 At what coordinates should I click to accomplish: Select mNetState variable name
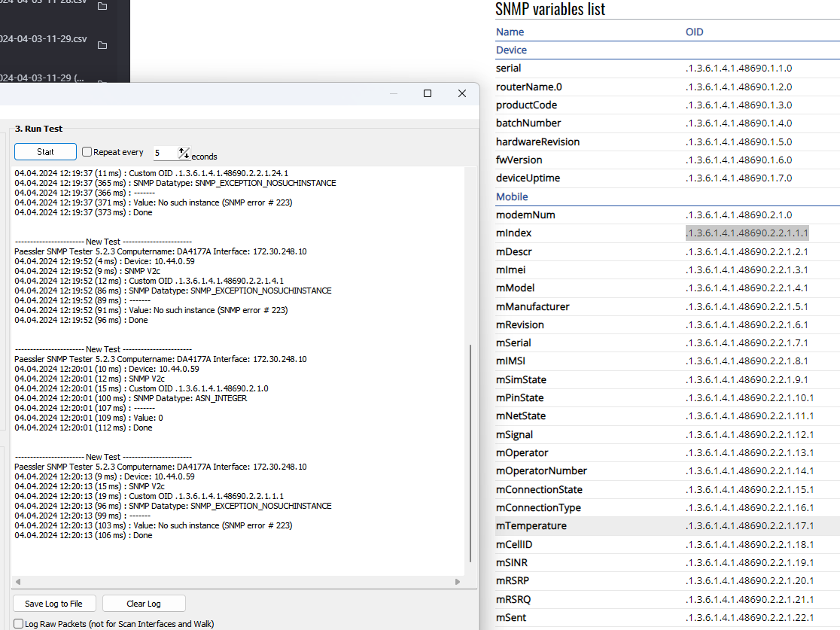tap(521, 416)
